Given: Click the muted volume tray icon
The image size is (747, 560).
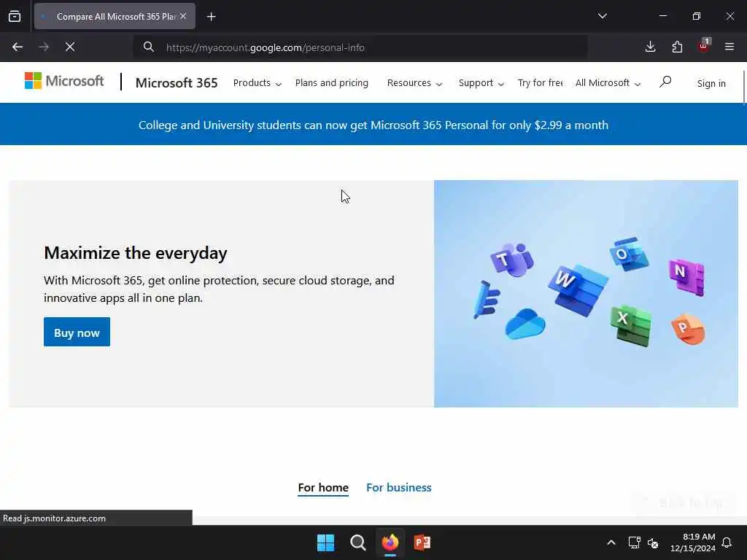Looking at the screenshot, I should coord(653,542).
